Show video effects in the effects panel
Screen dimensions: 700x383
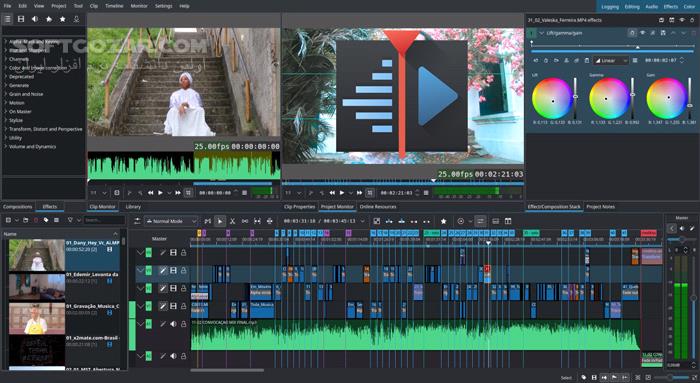click(x=21, y=19)
